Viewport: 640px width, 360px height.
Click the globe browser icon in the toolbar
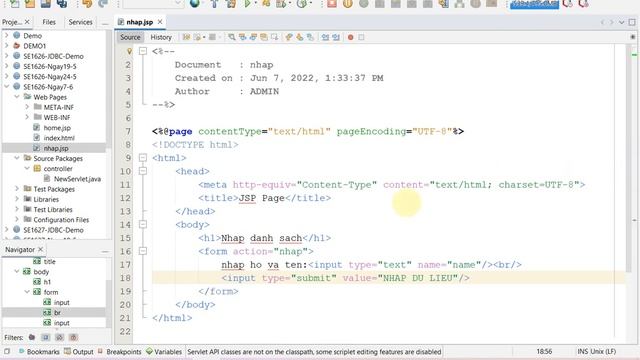195,4
